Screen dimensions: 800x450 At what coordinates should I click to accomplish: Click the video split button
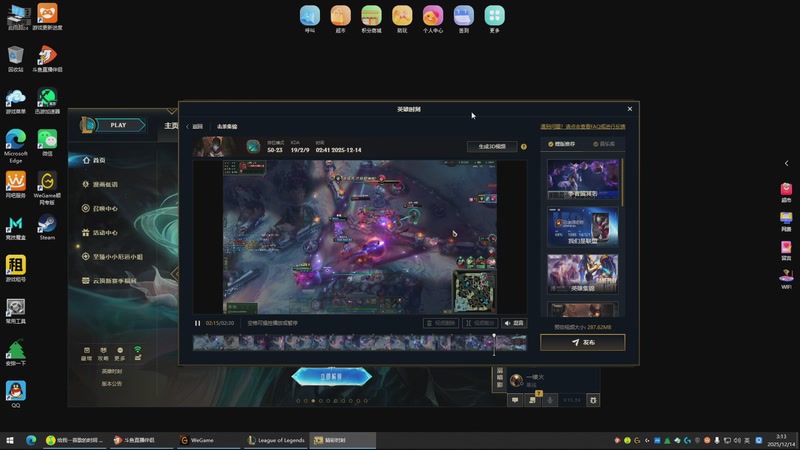(x=480, y=323)
